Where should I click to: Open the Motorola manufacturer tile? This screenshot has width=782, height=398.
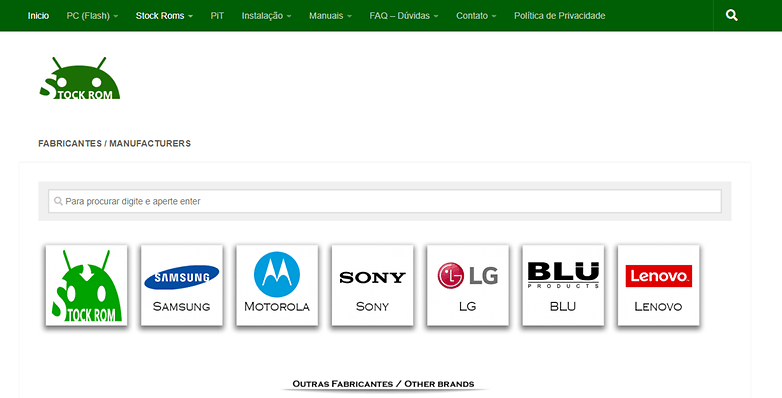(x=277, y=285)
